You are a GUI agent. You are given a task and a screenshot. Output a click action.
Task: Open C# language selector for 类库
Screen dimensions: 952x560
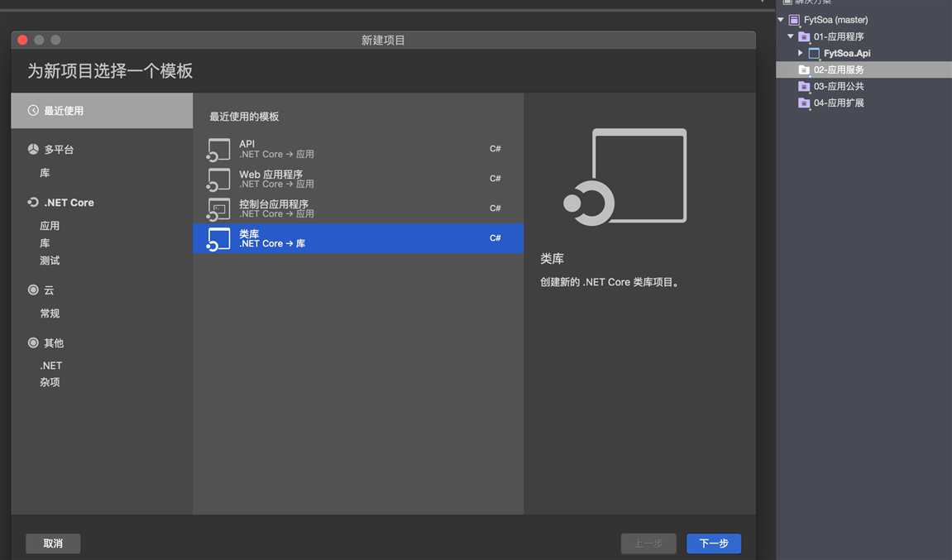495,238
